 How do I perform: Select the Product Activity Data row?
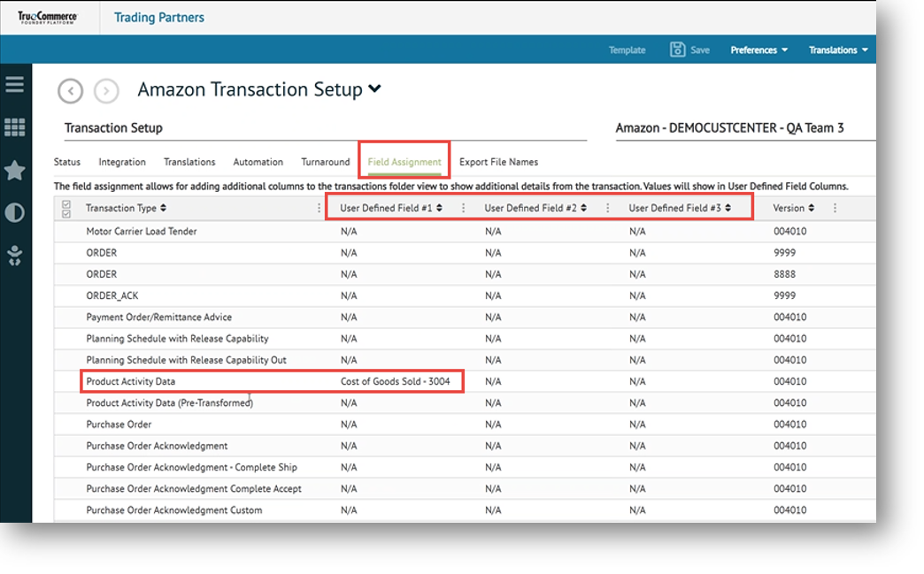465,381
